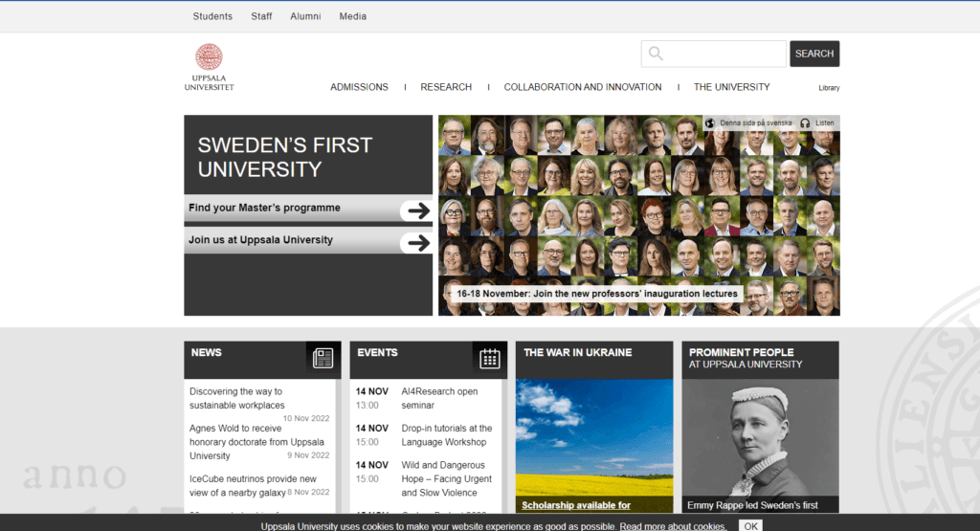Focus the search text field
This screenshot has height=531, width=980.
[724, 54]
